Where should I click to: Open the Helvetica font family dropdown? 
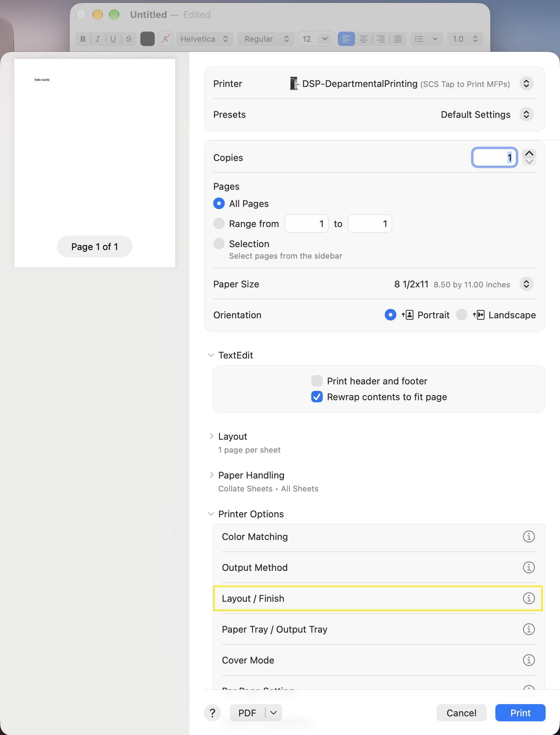pyautogui.click(x=205, y=39)
